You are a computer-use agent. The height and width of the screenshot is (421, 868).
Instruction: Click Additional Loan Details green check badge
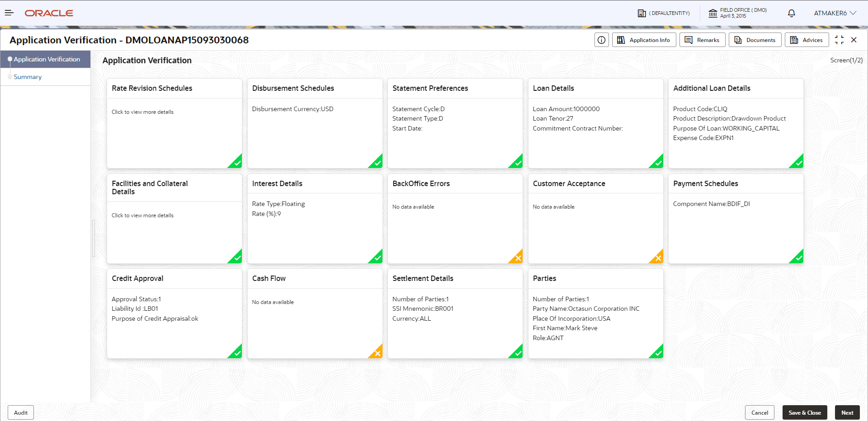coord(798,163)
